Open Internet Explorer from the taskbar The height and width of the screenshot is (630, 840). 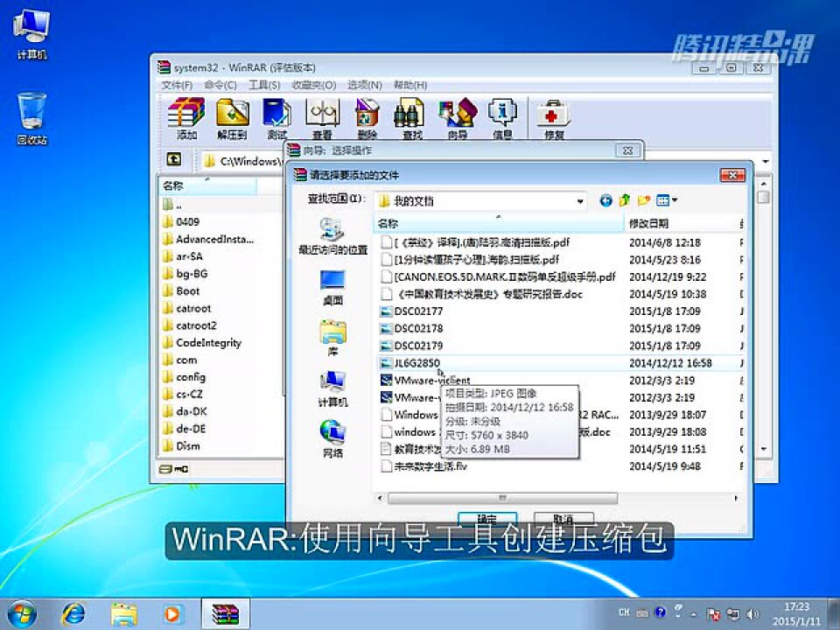click(x=74, y=613)
